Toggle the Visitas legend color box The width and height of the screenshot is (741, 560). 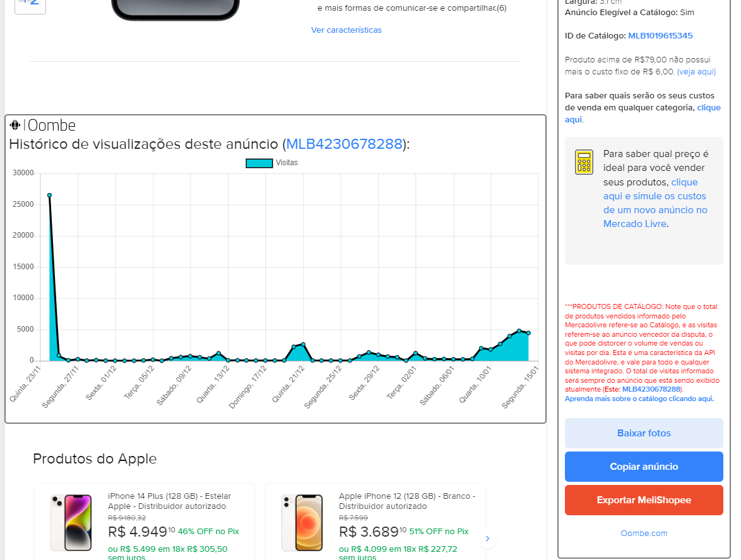(x=259, y=163)
